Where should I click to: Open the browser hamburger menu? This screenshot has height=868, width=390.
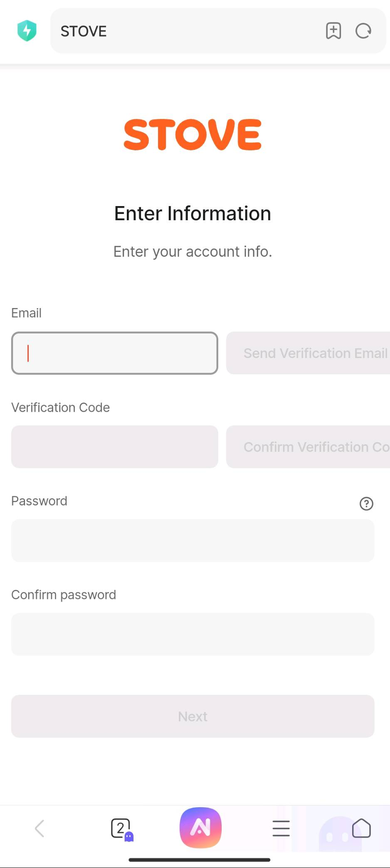click(x=281, y=828)
